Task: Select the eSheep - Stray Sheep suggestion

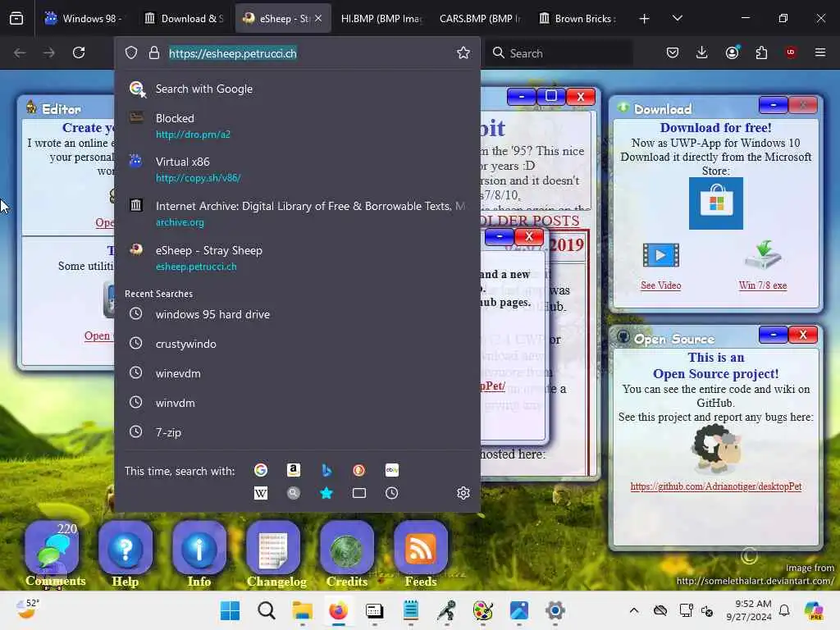Action: (297, 258)
